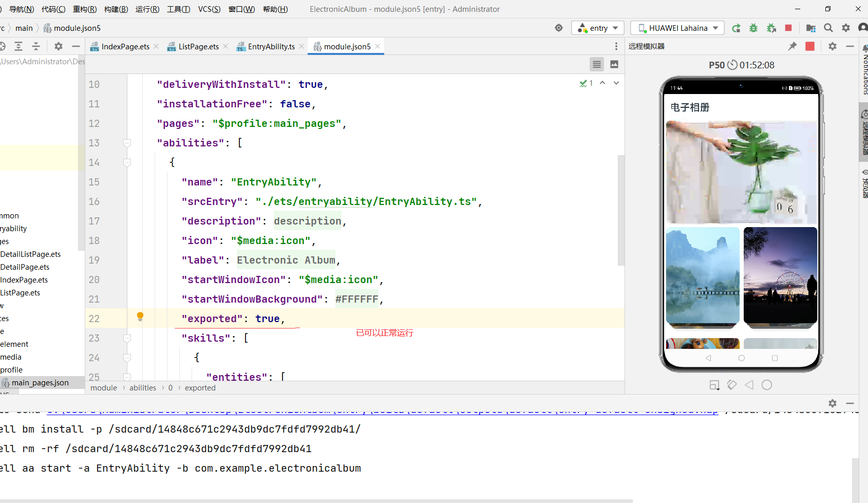This screenshot has width=868, height=503.
Task: Open the 帮助(H) menu
Action: pyautogui.click(x=275, y=9)
